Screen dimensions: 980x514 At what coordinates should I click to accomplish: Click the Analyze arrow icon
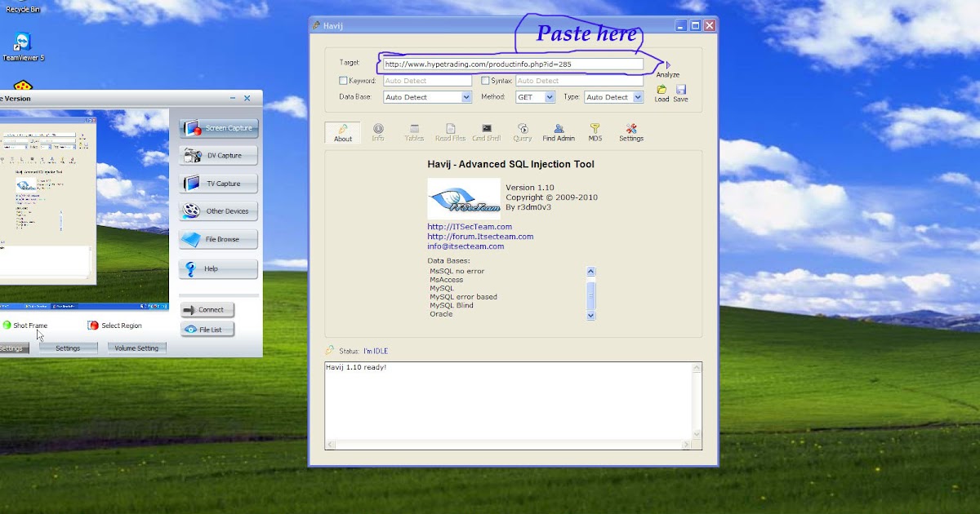pyautogui.click(x=668, y=64)
